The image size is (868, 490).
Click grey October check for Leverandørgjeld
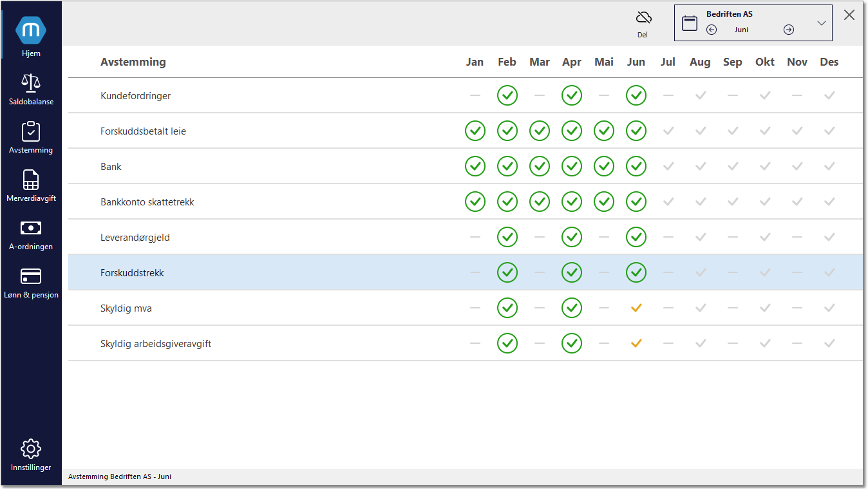tap(765, 237)
